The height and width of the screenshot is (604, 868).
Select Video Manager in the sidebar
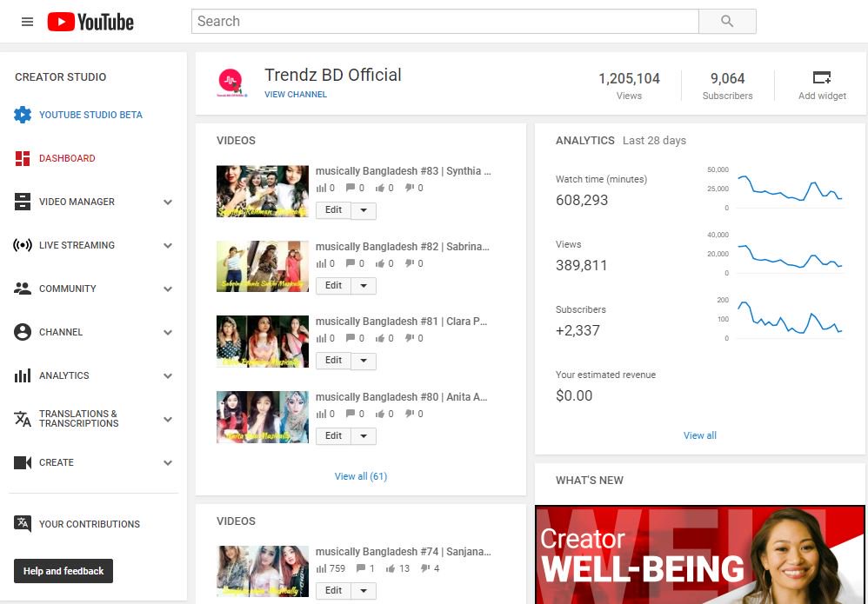[77, 202]
